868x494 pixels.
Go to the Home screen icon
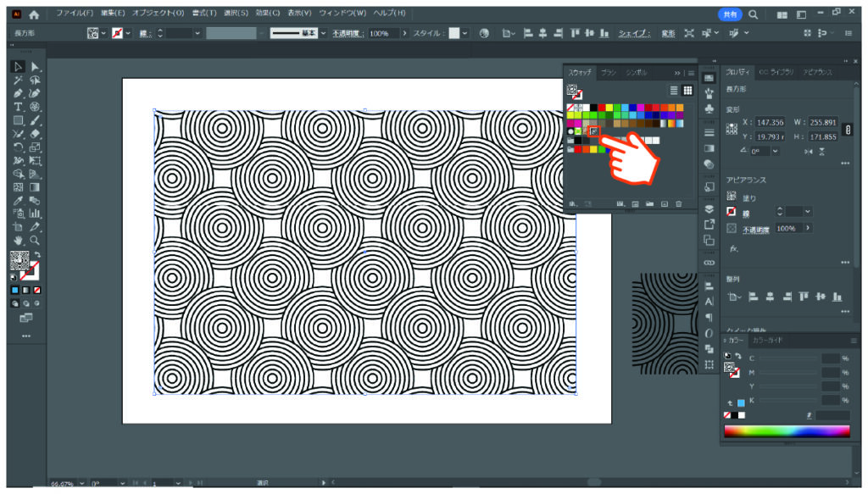click(x=34, y=14)
